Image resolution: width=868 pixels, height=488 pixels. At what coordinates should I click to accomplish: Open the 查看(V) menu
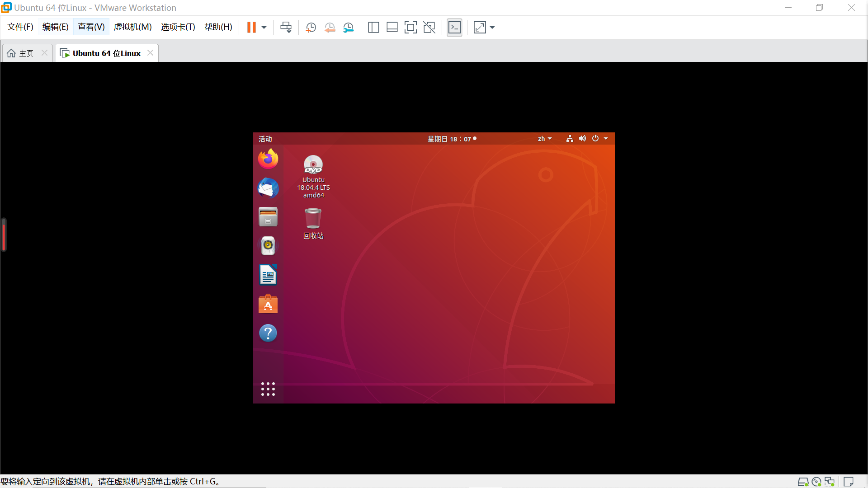click(91, 27)
